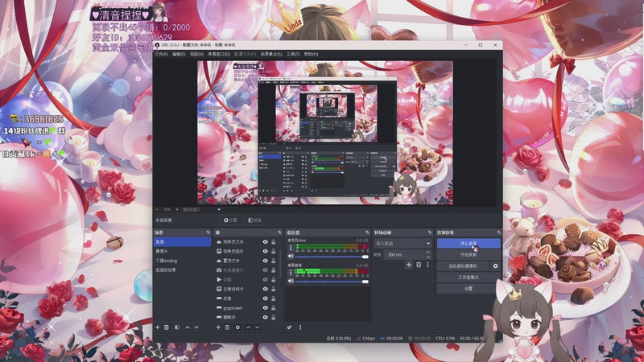Pop out the Controls dock

pos(498,232)
